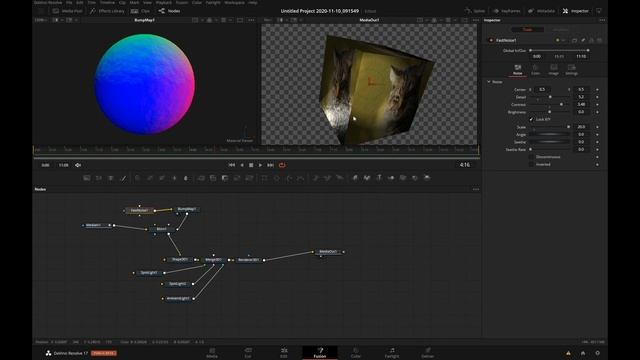The width and height of the screenshot is (640, 360).
Task: Select the FastNoise1 node
Action: [139, 211]
